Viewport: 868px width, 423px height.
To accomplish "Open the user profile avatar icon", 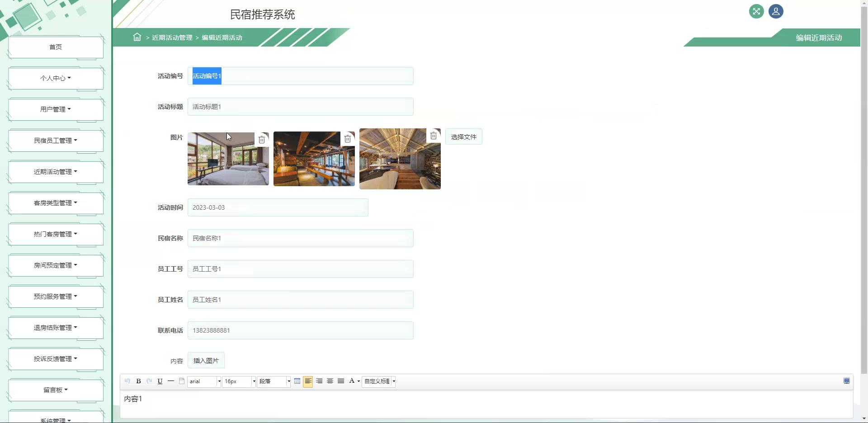I will point(776,11).
